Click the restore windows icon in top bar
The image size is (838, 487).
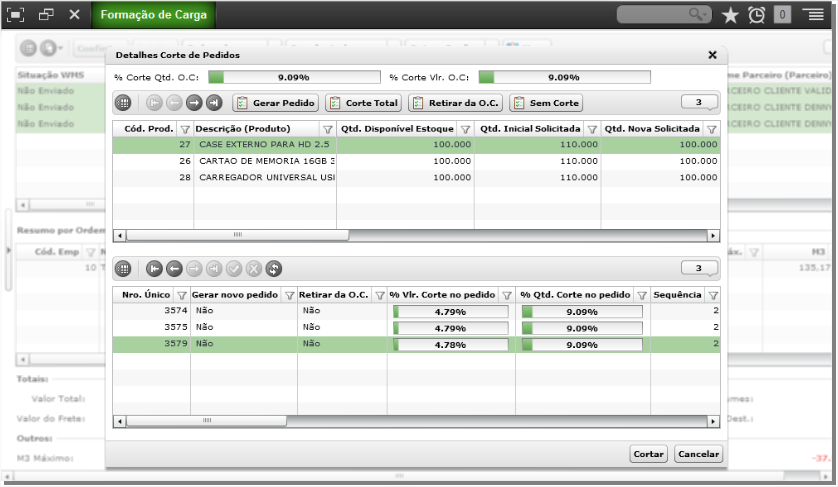(46, 14)
